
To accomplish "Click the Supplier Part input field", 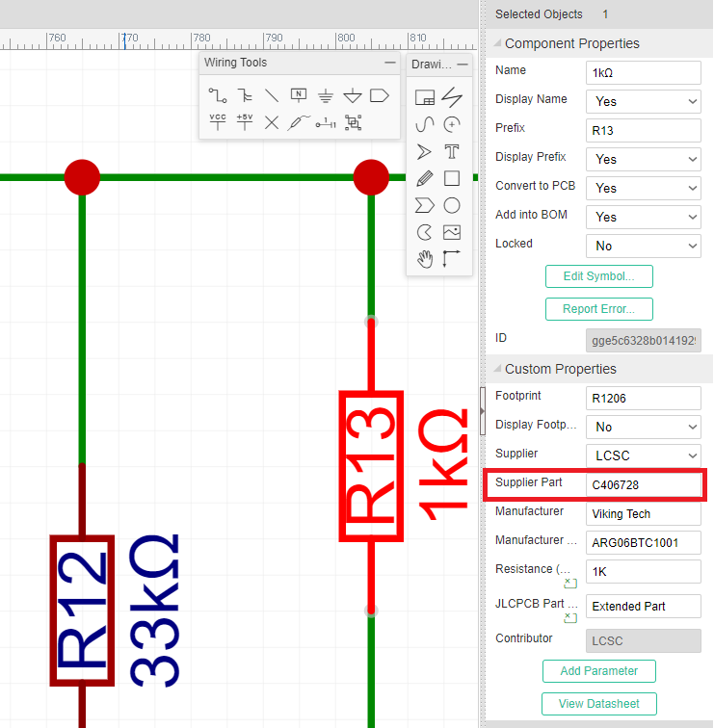I will pyautogui.click(x=644, y=484).
